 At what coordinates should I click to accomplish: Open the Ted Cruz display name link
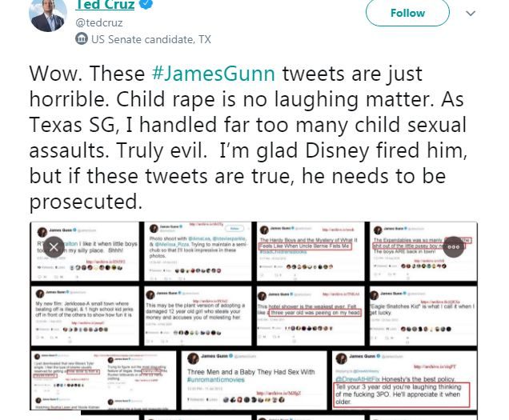click(x=104, y=6)
